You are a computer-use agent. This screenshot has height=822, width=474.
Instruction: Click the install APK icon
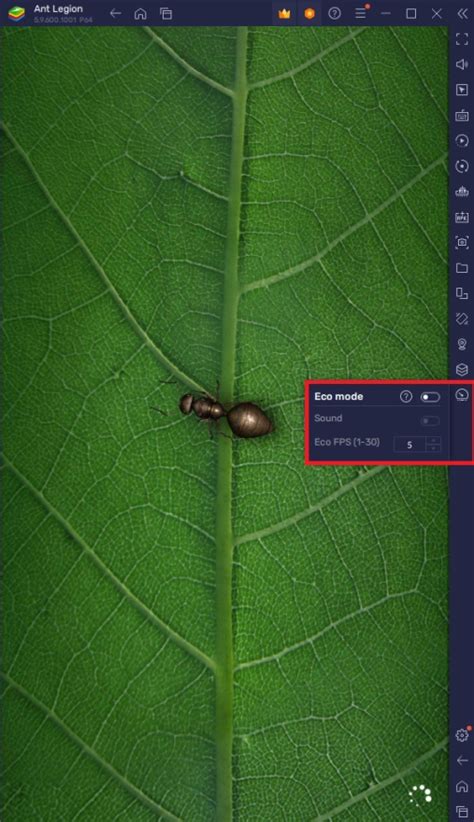pos(462,217)
